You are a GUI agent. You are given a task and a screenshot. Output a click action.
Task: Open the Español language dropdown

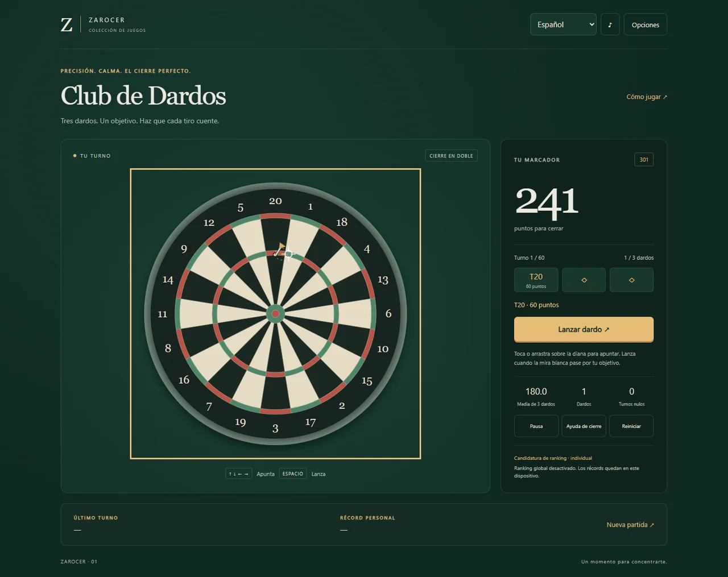point(563,24)
